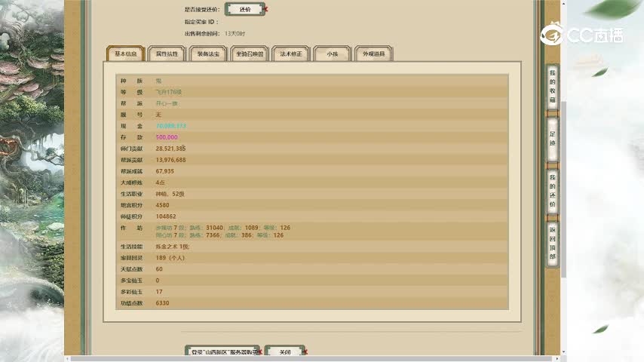The height and width of the screenshot is (362, 644).
Task: Click the horizontal scrollbar right arrow
Action: 557,359
